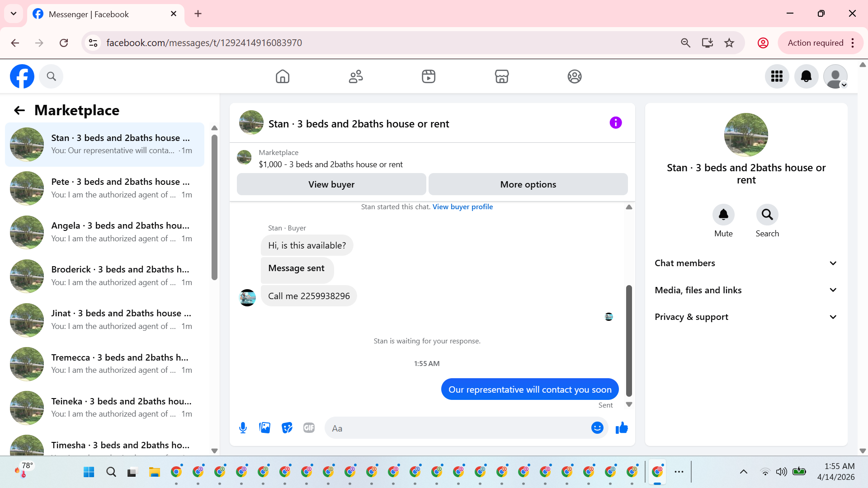Viewport: 868px width, 488px height.
Task: Bookmark this page with the star
Action: coord(729,43)
